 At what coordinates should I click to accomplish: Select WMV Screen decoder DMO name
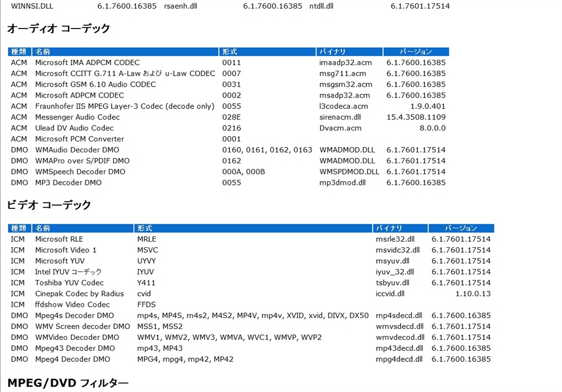click(x=82, y=327)
